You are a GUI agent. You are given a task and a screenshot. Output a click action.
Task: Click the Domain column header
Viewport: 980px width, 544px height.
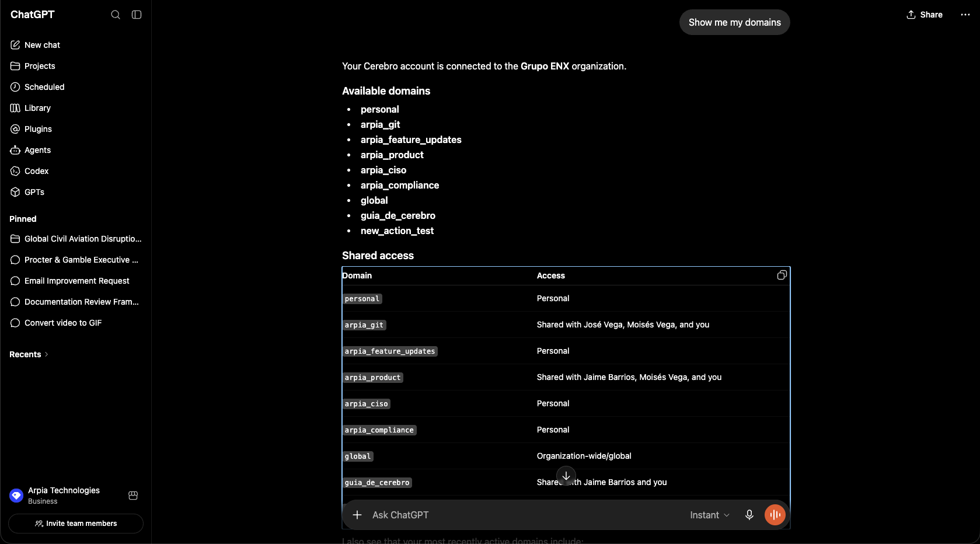[x=357, y=276]
